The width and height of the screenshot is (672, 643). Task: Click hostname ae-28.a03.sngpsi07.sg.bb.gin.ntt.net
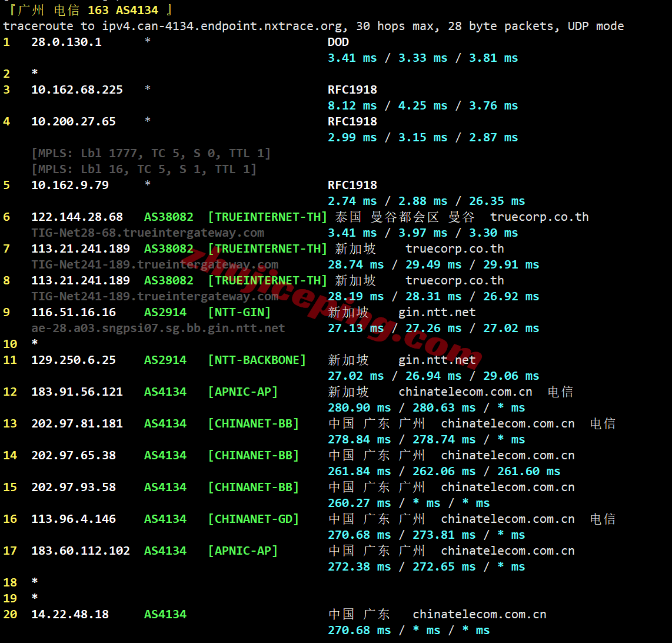tap(158, 328)
